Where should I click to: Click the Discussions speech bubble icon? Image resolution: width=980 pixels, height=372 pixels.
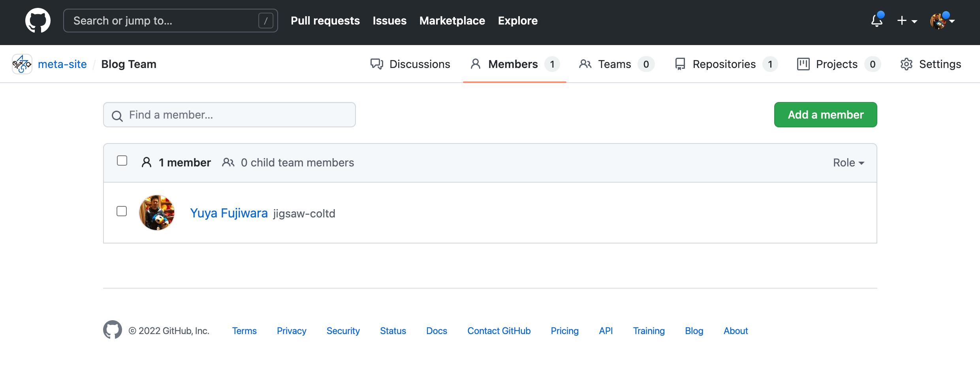click(x=377, y=64)
